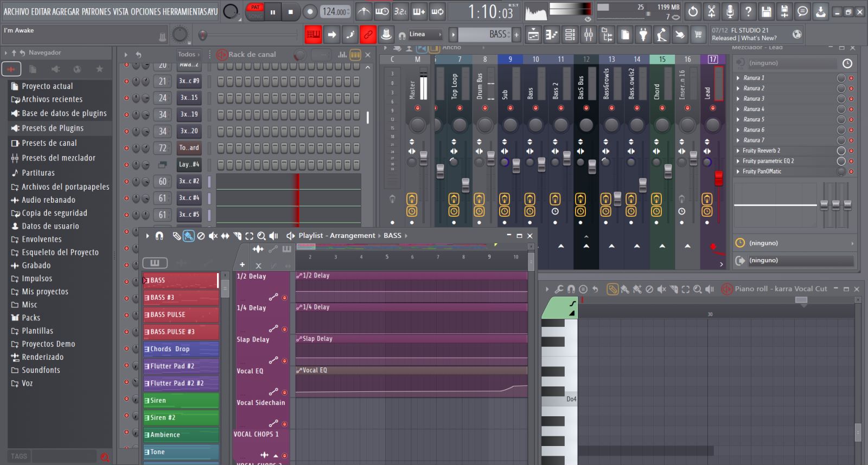Mute the Chord mixer track
Screen dimensions: 868x465
[x=662, y=108]
